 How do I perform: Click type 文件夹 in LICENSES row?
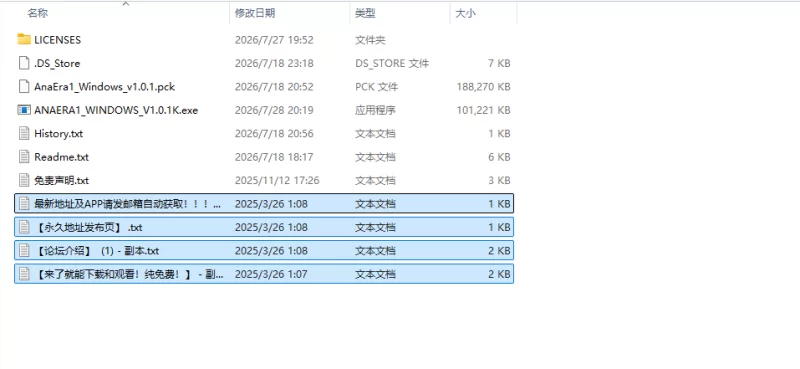370,40
